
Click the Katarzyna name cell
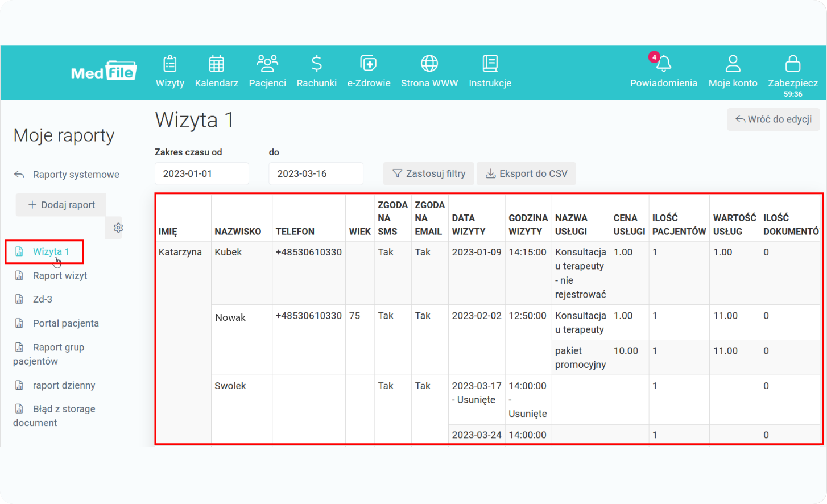click(180, 252)
